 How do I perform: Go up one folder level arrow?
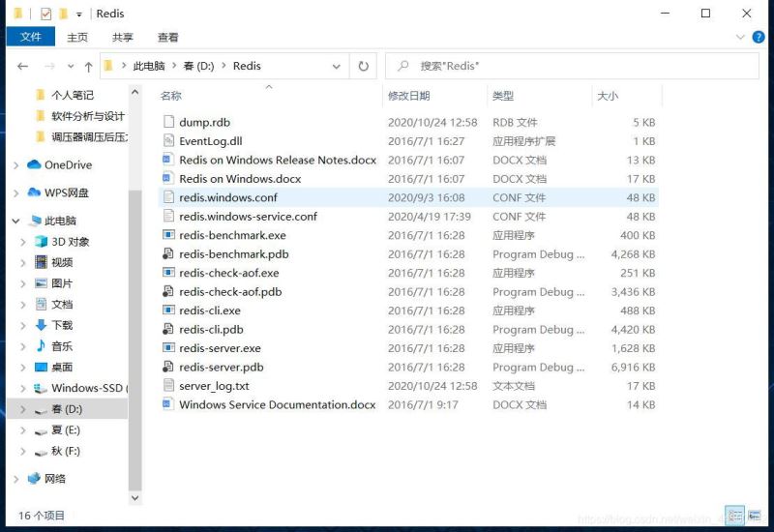pos(88,67)
